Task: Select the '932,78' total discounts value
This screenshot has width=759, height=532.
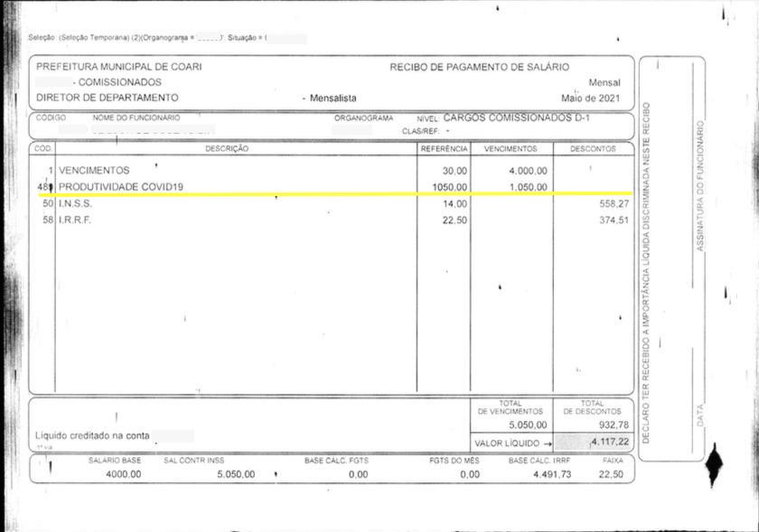Action: [614, 425]
